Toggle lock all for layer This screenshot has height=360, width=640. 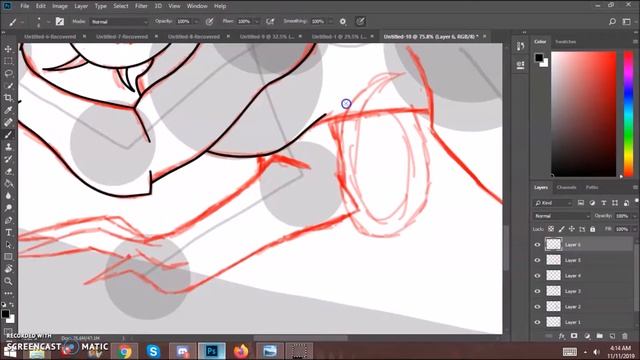[593, 229]
